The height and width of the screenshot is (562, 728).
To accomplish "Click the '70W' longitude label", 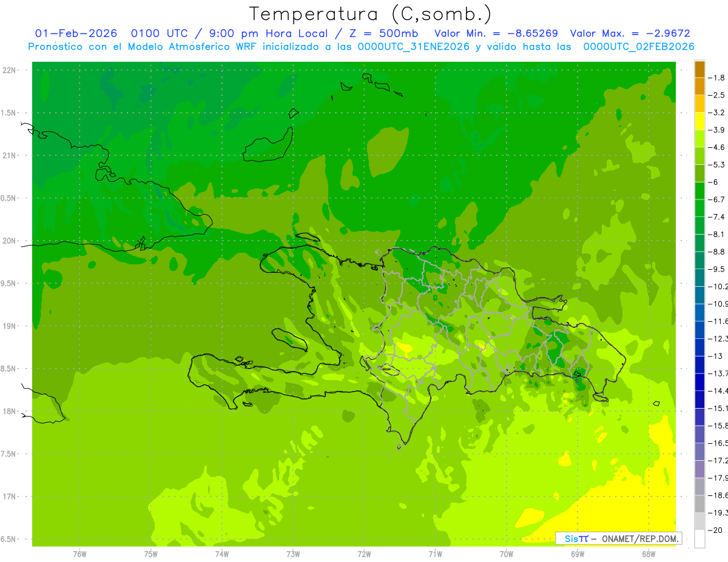I will 507,554.
